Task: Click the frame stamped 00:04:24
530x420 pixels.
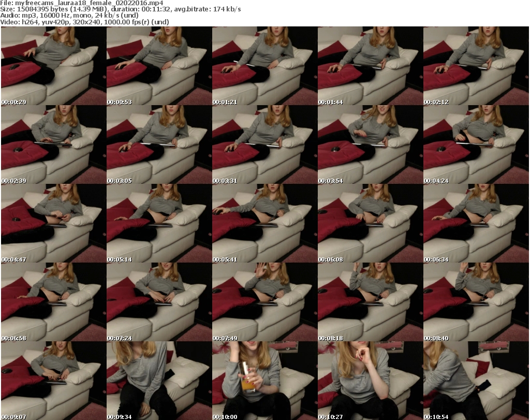Action: pyautogui.click(x=476, y=144)
